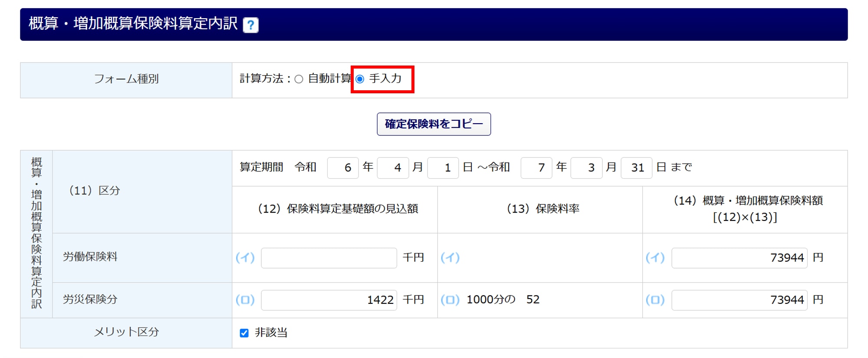Focus the start month field showing 4

[393, 168]
